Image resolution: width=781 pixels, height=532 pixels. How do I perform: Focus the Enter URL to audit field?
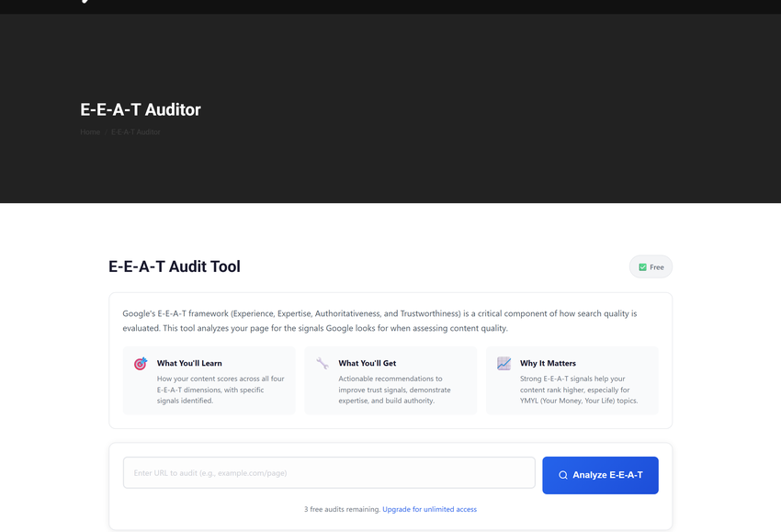pyautogui.click(x=329, y=472)
